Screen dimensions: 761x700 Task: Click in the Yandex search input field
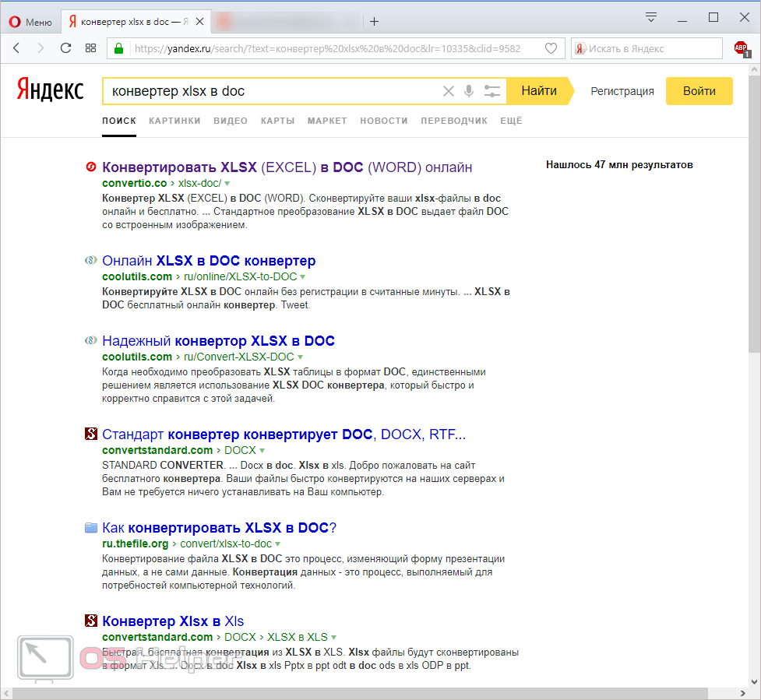point(273,91)
